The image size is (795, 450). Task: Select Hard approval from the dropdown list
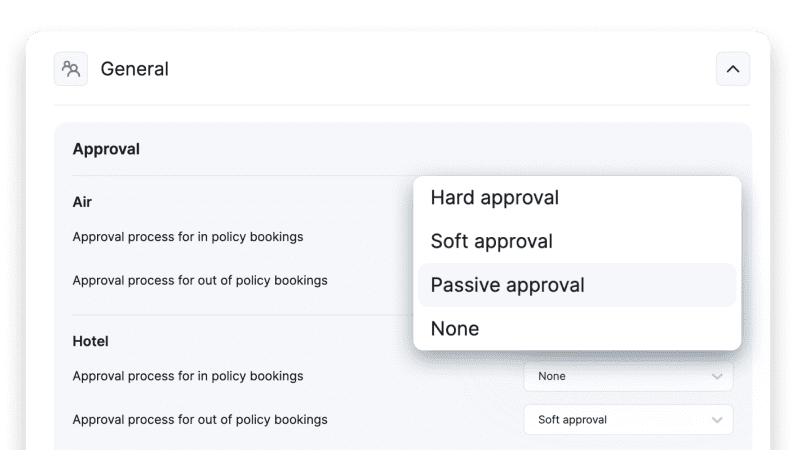pos(494,198)
